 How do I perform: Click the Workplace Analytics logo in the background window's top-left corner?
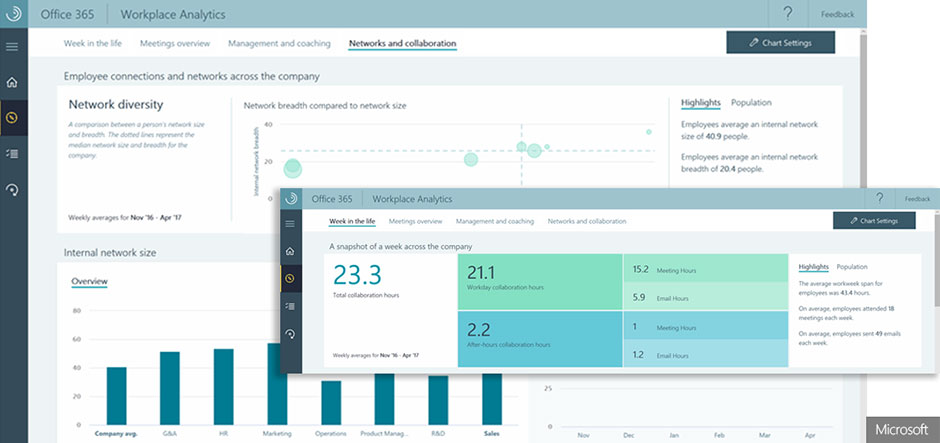[14, 14]
